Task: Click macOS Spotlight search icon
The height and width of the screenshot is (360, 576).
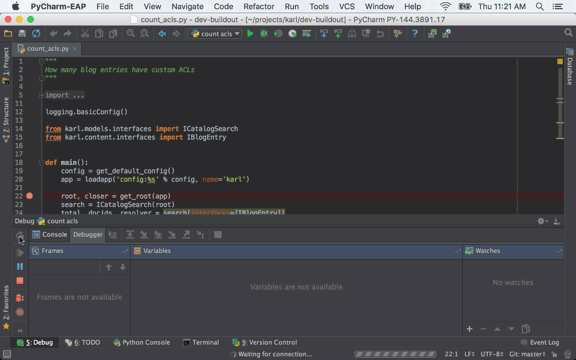Action: coord(540,6)
